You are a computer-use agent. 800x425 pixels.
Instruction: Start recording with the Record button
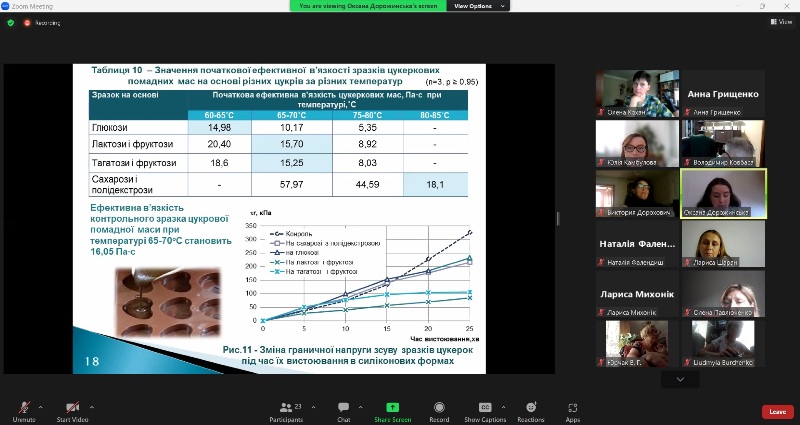coord(439,411)
